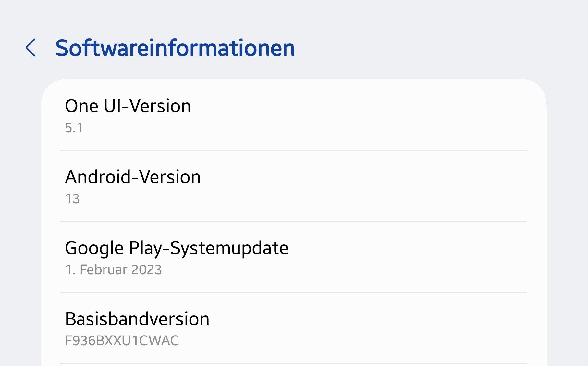
Task: Click the date 1. Februar 2023
Action: click(x=113, y=270)
